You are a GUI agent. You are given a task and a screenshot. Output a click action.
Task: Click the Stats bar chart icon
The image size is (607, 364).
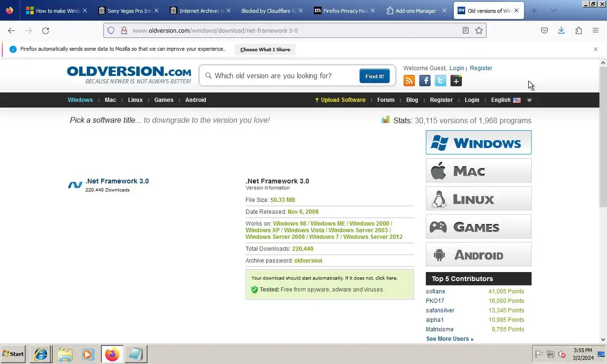tap(386, 119)
